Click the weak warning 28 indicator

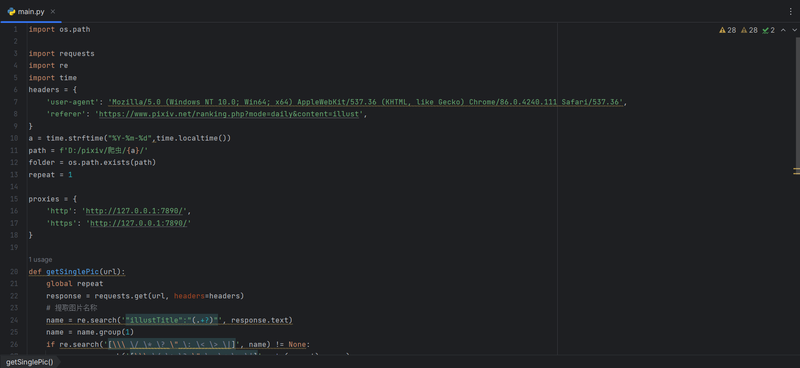pos(749,30)
